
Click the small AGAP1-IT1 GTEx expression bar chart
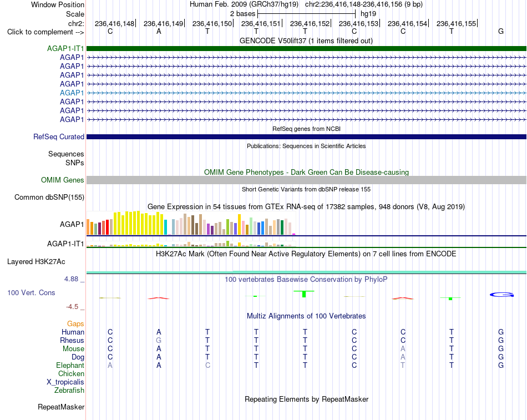point(191,244)
